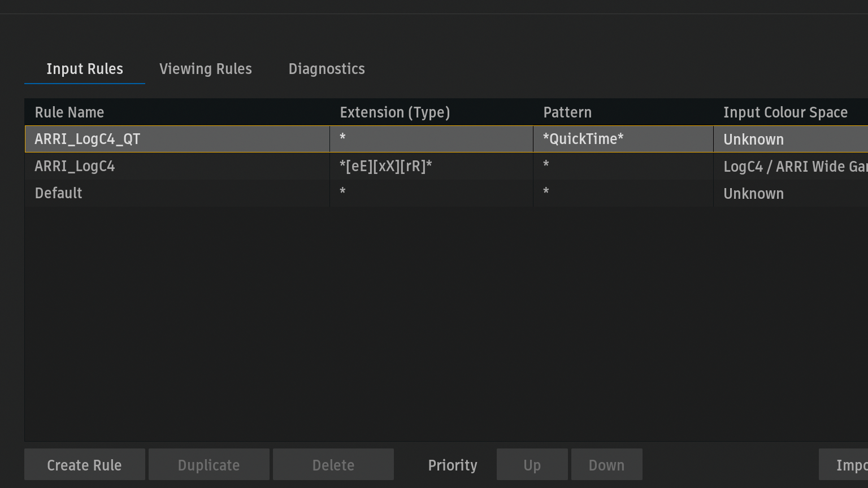Select the Input Rules tab
The height and width of the screenshot is (488, 868).
click(85, 69)
